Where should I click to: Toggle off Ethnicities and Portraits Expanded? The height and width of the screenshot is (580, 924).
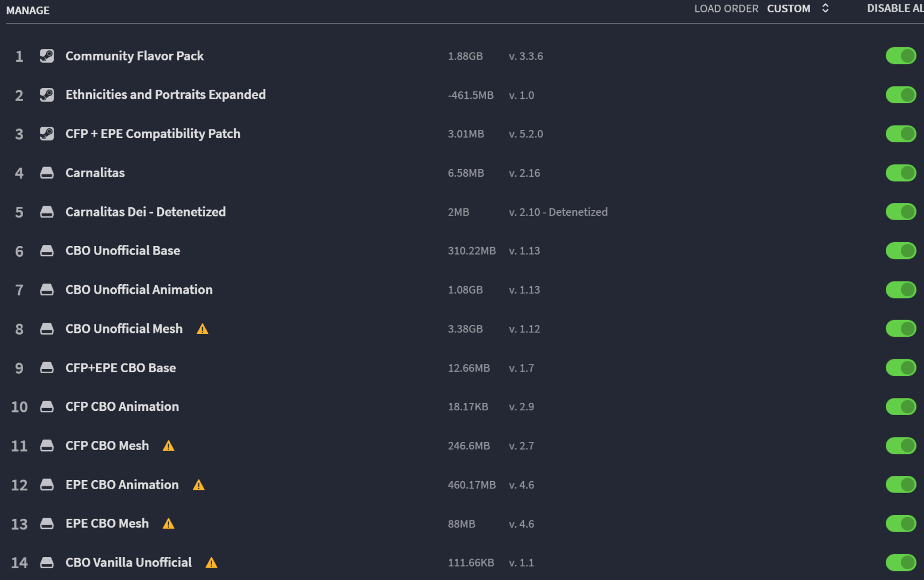point(901,95)
